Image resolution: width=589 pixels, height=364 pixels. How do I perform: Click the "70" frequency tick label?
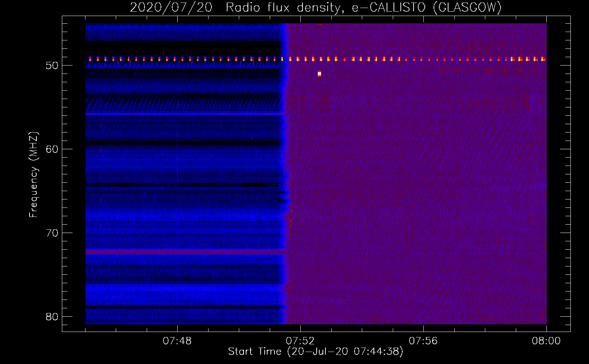click(x=52, y=233)
